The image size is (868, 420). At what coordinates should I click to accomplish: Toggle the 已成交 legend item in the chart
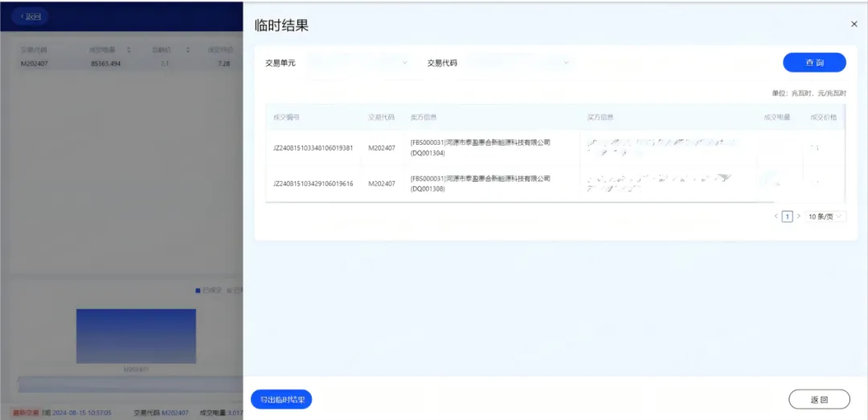[x=208, y=290]
